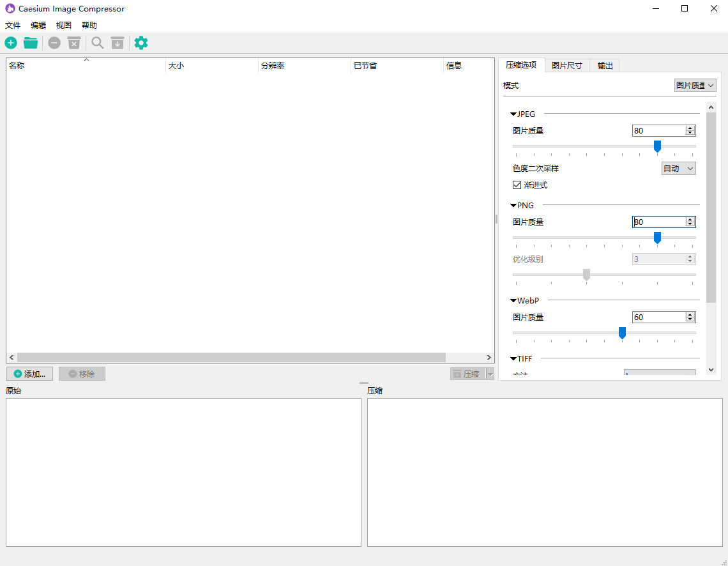Switch to the 输出 tab
The width and height of the screenshot is (728, 566).
coord(605,65)
